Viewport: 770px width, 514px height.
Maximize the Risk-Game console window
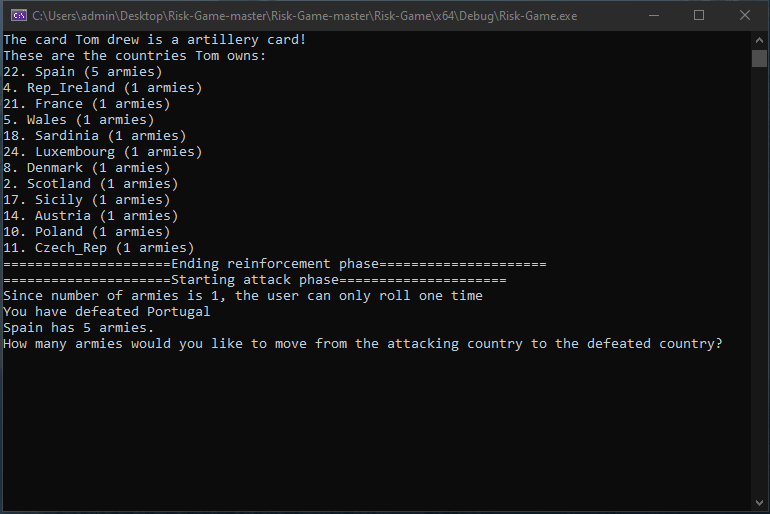(x=699, y=15)
